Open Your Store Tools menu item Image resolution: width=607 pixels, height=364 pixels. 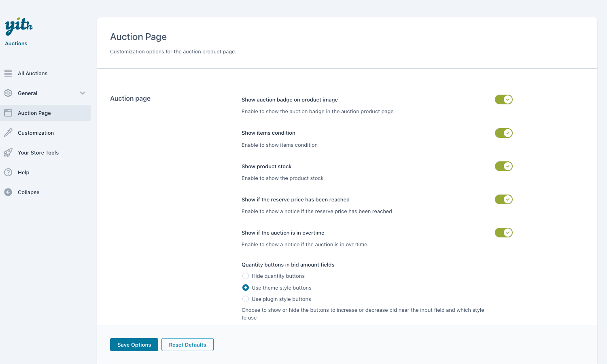tap(45, 152)
